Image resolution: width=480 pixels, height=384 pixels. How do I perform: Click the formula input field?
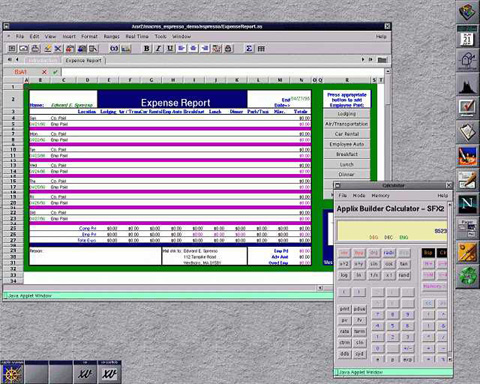pos(223,72)
